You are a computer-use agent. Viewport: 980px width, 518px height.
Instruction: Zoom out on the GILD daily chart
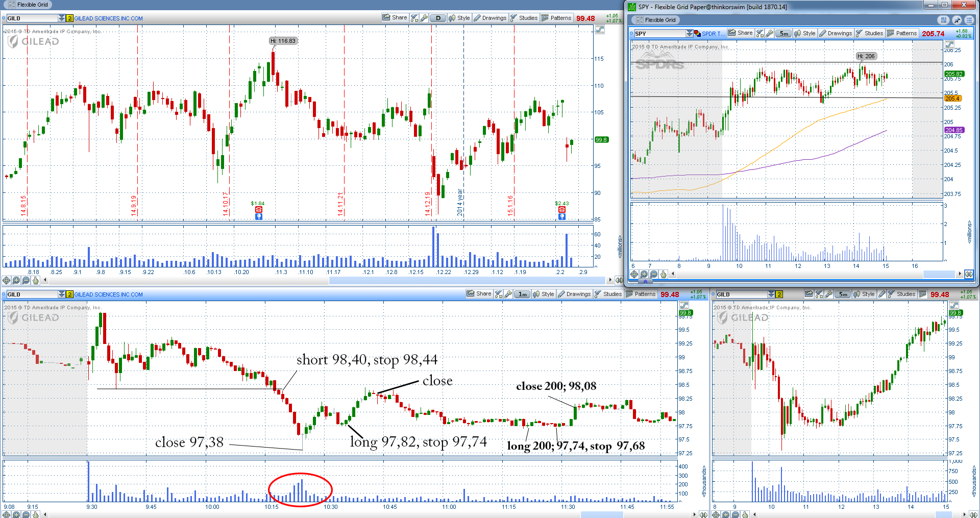coord(26,280)
